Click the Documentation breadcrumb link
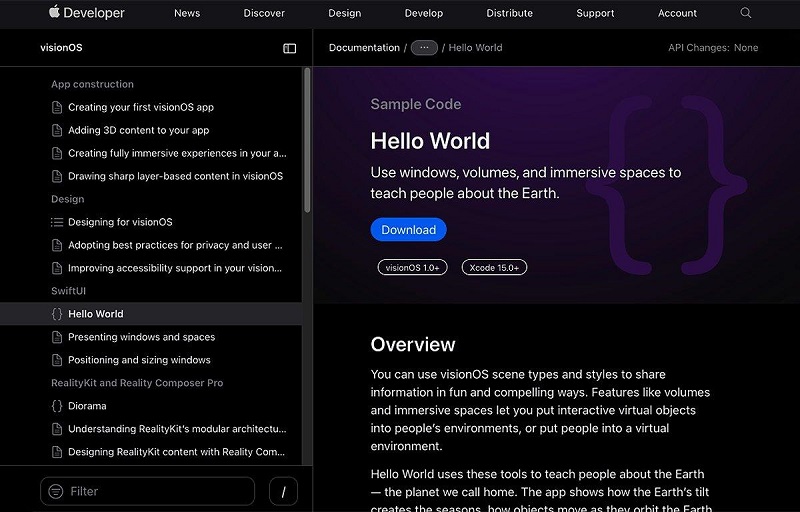Screen dimensions: 800x512 (x=364, y=48)
